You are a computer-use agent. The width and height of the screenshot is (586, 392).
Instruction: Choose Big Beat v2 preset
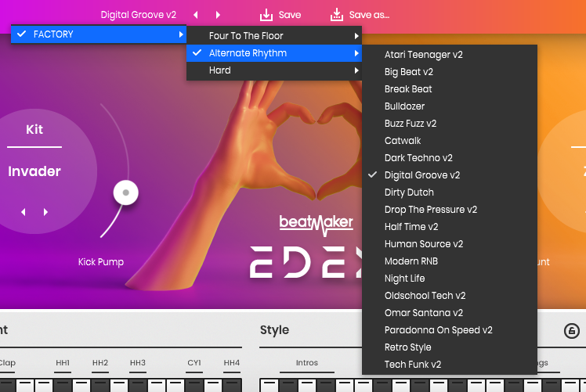tap(450, 72)
